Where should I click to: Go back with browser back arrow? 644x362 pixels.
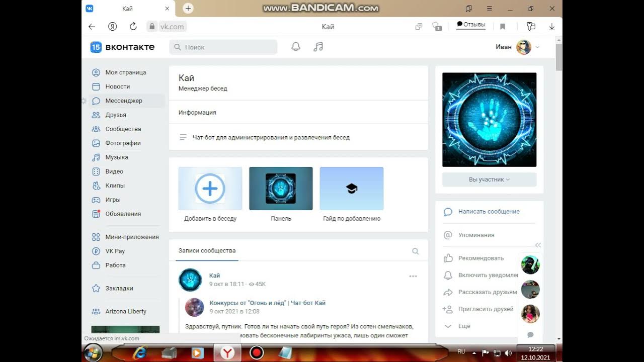[92, 27]
